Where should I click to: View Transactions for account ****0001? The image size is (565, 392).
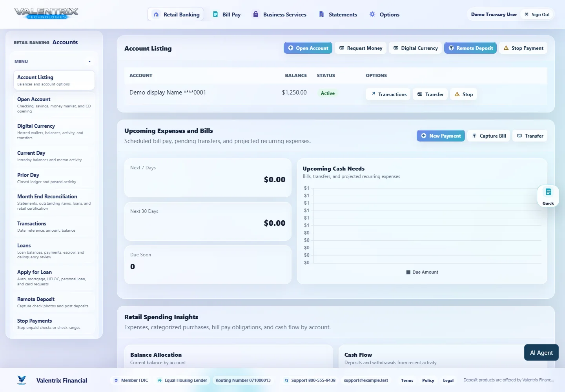(388, 94)
